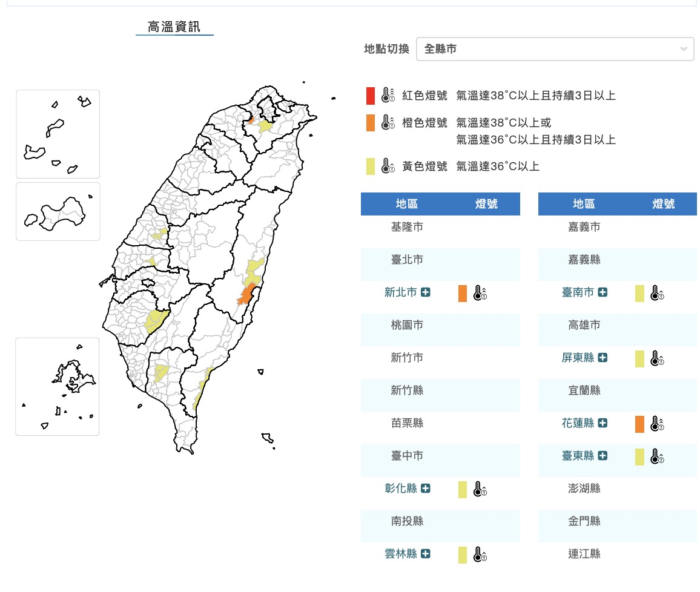The height and width of the screenshot is (592, 700).
Task: Open the 新北市 link
Action: point(400,292)
